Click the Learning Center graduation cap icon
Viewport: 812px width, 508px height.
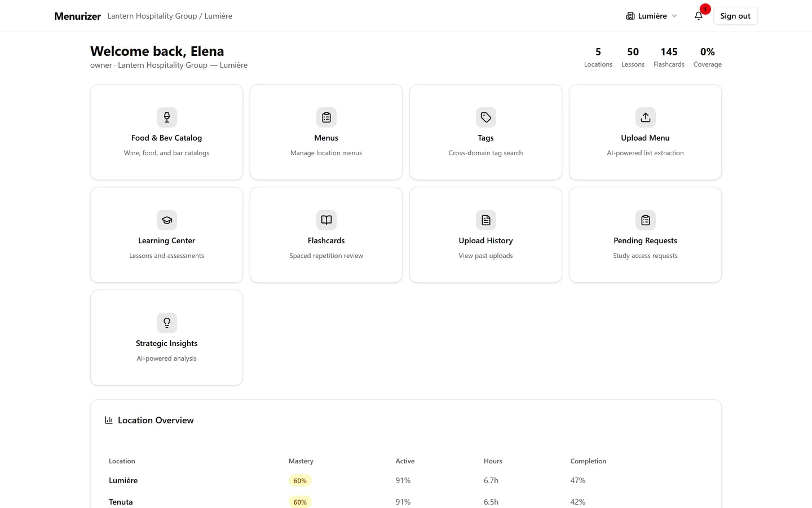click(x=167, y=220)
